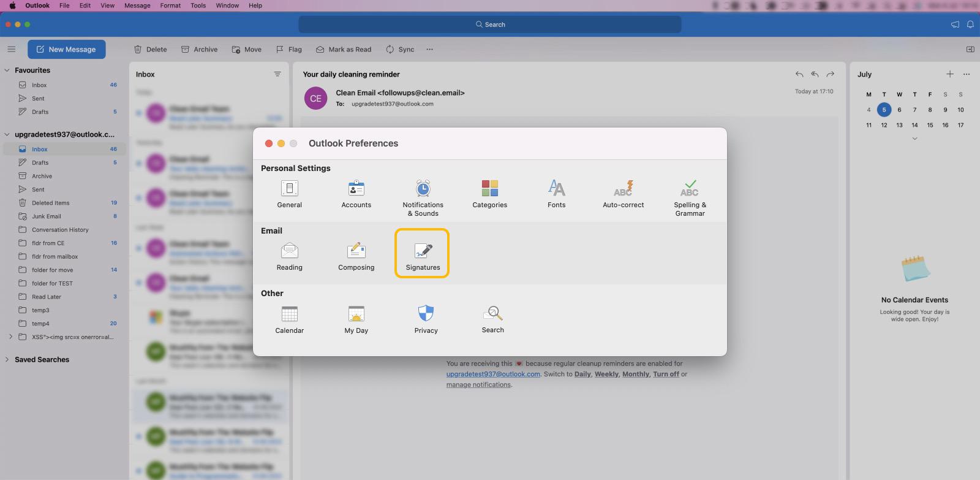Open the Tools menu
Viewport: 980px width, 480px height.
[x=198, y=6]
